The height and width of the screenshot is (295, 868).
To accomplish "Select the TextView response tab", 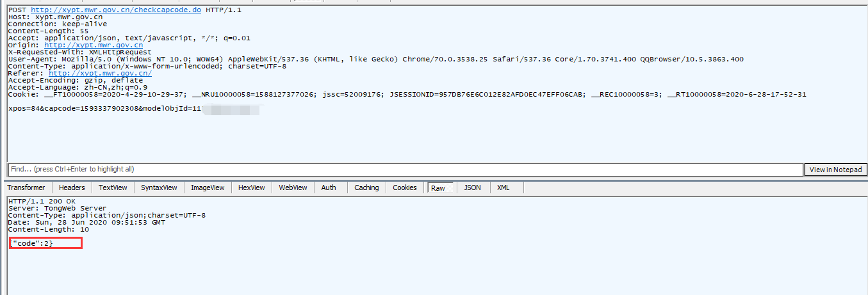I will point(113,187).
